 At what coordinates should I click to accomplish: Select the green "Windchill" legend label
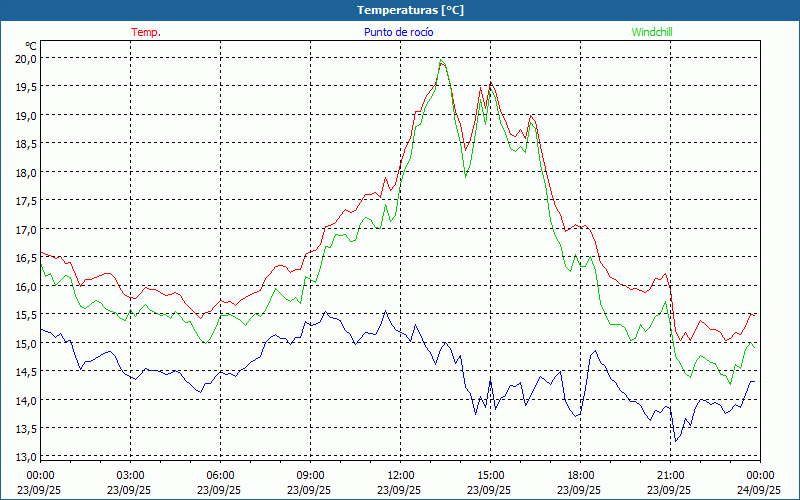click(x=652, y=32)
